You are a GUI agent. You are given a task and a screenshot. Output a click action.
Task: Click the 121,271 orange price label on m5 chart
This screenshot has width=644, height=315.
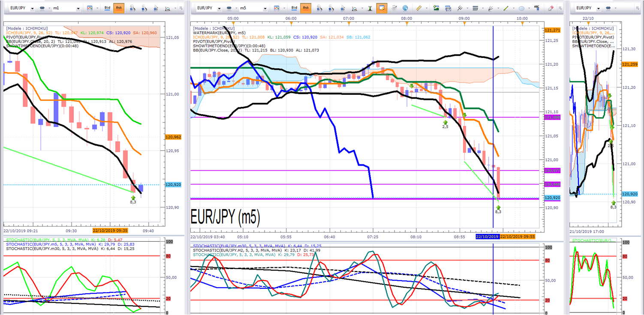tap(552, 30)
